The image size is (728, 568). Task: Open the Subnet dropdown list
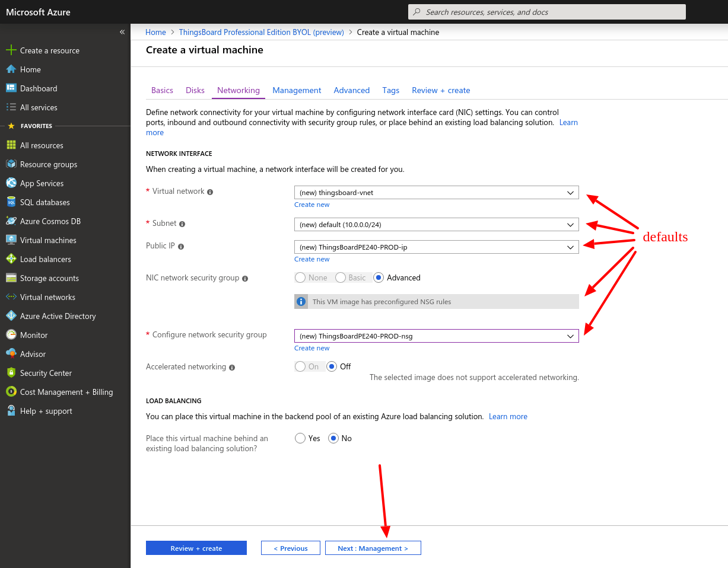437,225
